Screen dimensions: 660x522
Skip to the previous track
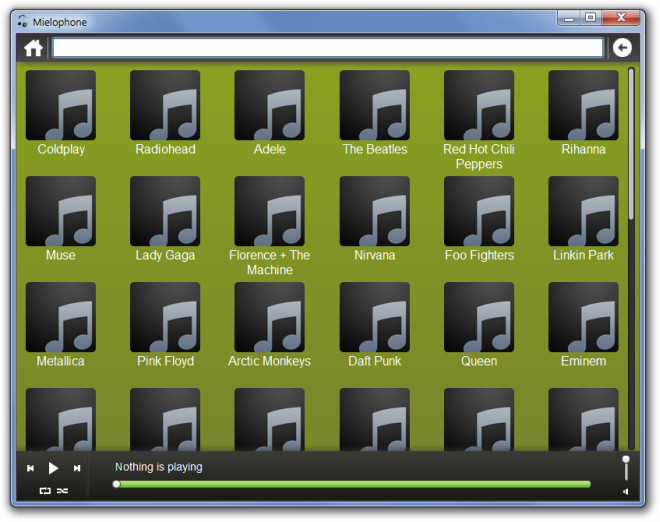(x=30, y=468)
